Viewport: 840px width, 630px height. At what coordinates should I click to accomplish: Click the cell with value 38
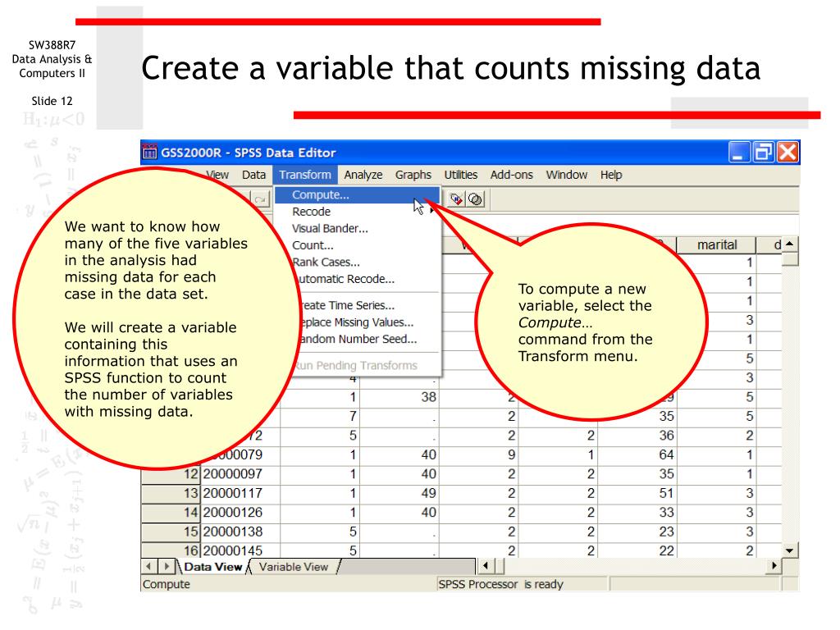pos(399,397)
